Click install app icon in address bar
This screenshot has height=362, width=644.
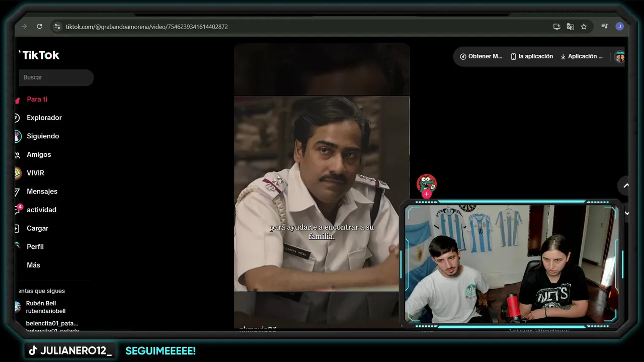[556, 27]
